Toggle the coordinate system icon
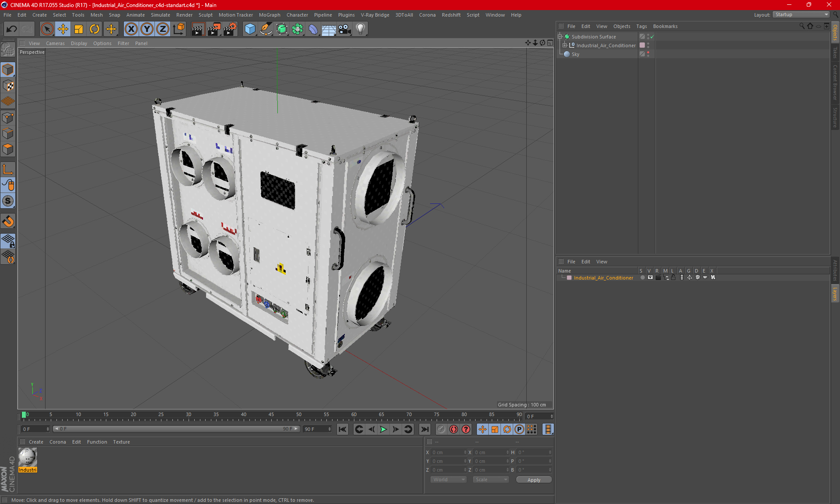This screenshot has width=840, height=504. point(178,29)
